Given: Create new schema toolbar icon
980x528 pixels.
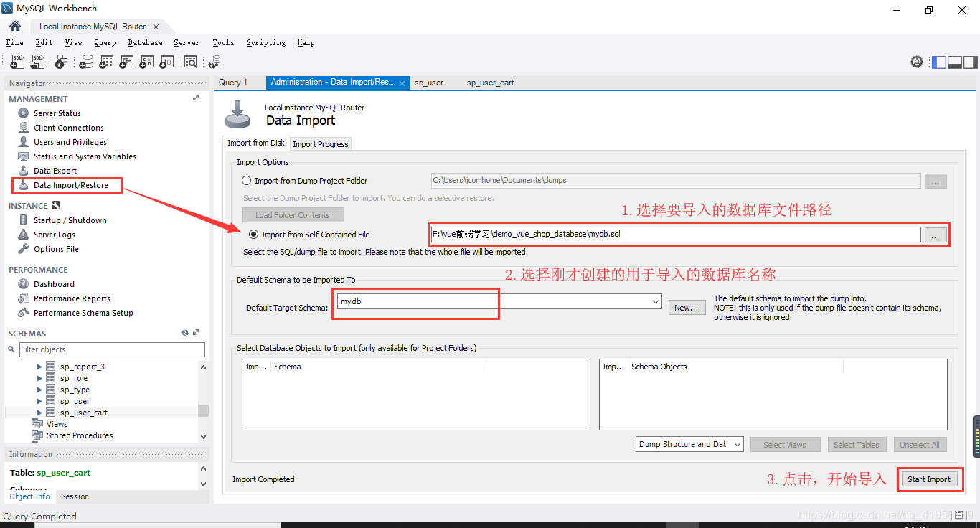Looking at the screenshot, I should [x=86, y=62].
